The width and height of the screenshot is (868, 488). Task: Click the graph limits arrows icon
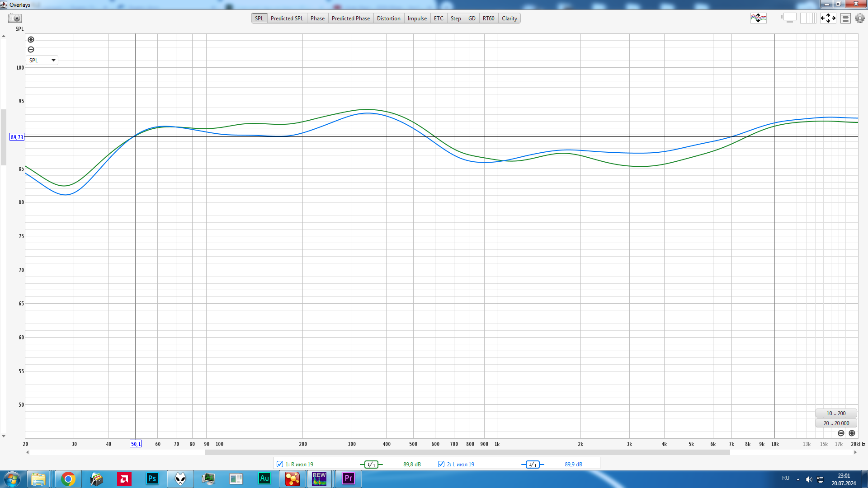click(x=828, y=19)
